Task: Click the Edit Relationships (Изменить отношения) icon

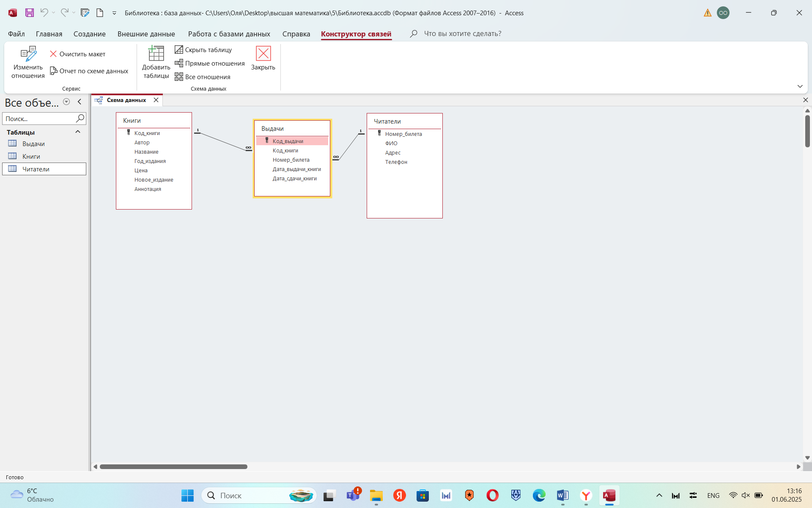Action: pos(28,54)
